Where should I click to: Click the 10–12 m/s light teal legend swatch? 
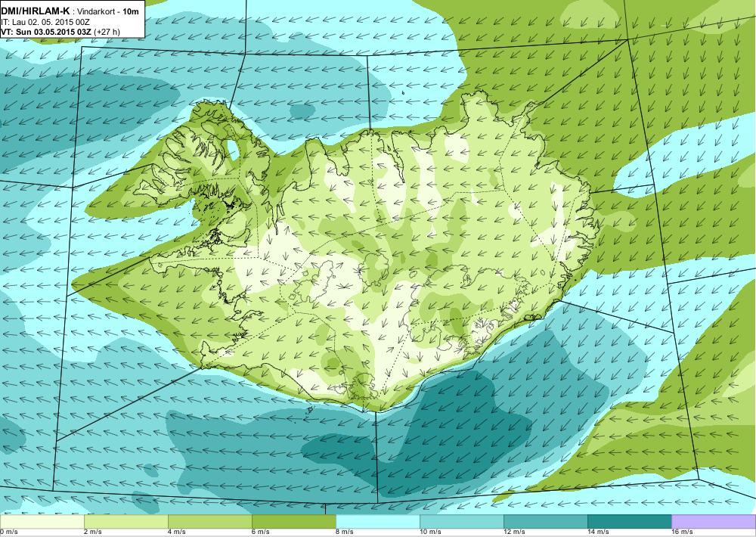[x=461, y=522]
